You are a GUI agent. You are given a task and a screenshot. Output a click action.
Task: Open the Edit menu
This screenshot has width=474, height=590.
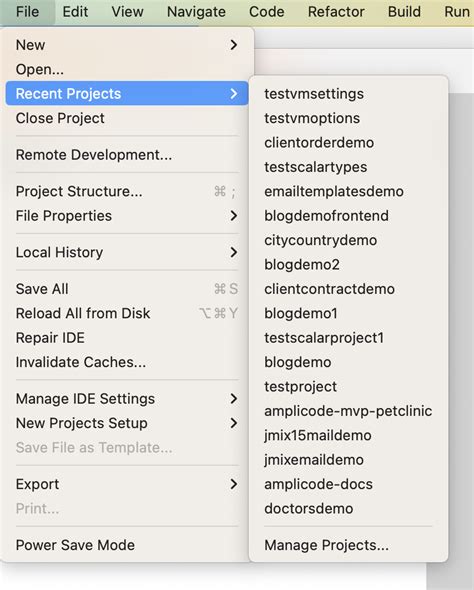pos(75,12)
